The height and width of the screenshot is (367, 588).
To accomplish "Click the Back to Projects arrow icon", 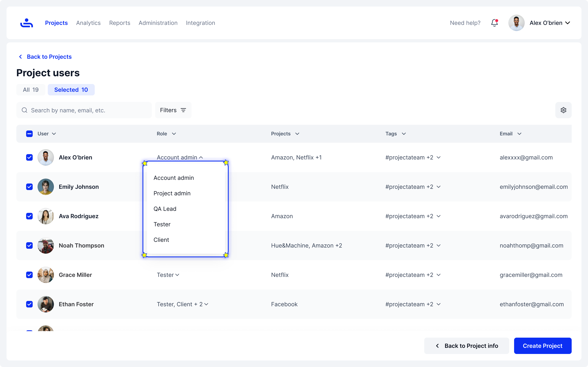I will point(21,56).
